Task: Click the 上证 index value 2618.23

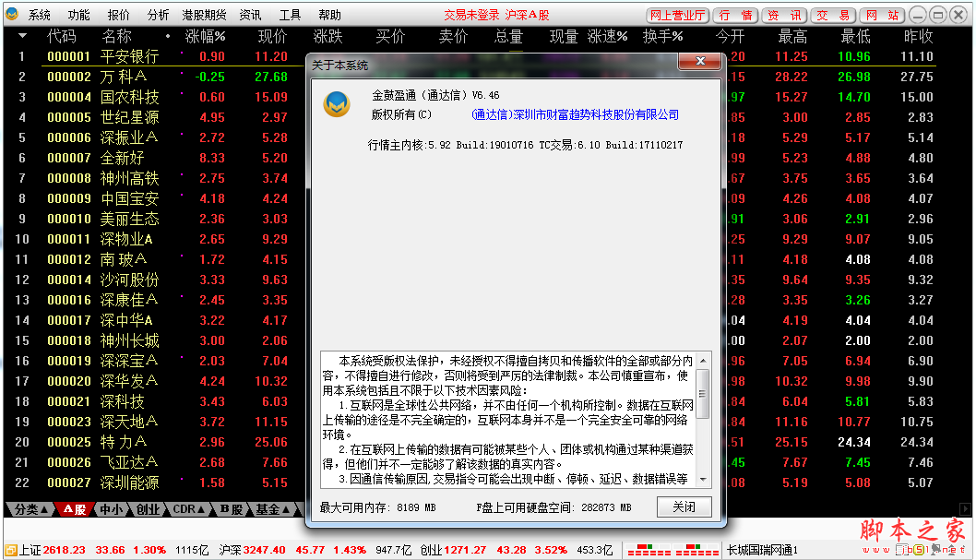Action: [64, 550]
